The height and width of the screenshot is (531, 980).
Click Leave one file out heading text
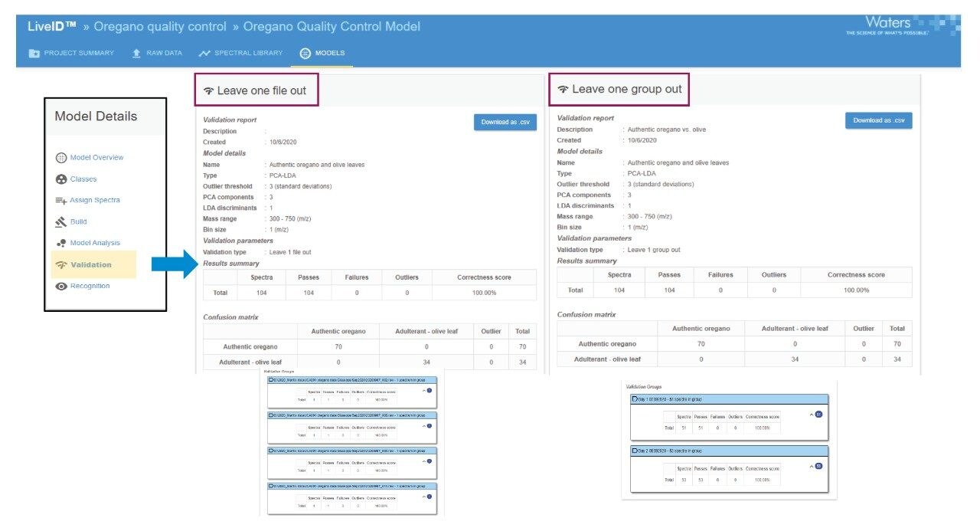pos(262,90)
